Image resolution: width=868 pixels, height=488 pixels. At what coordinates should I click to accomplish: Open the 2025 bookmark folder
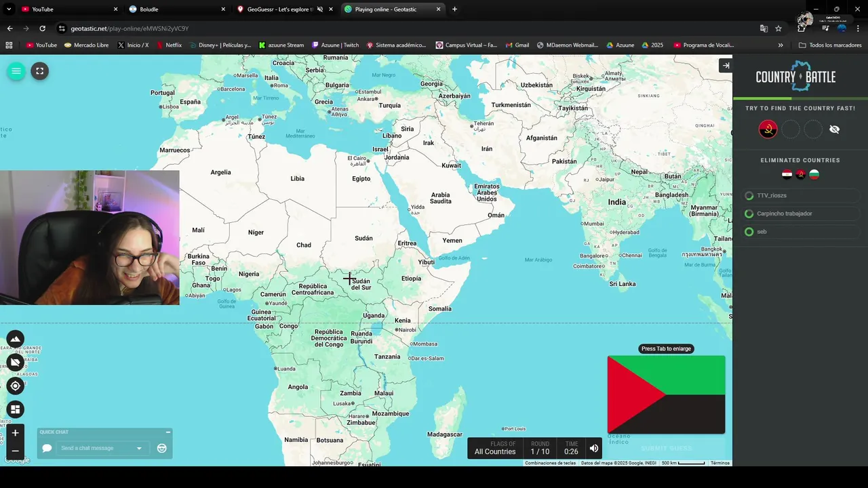tap(652, 45)
